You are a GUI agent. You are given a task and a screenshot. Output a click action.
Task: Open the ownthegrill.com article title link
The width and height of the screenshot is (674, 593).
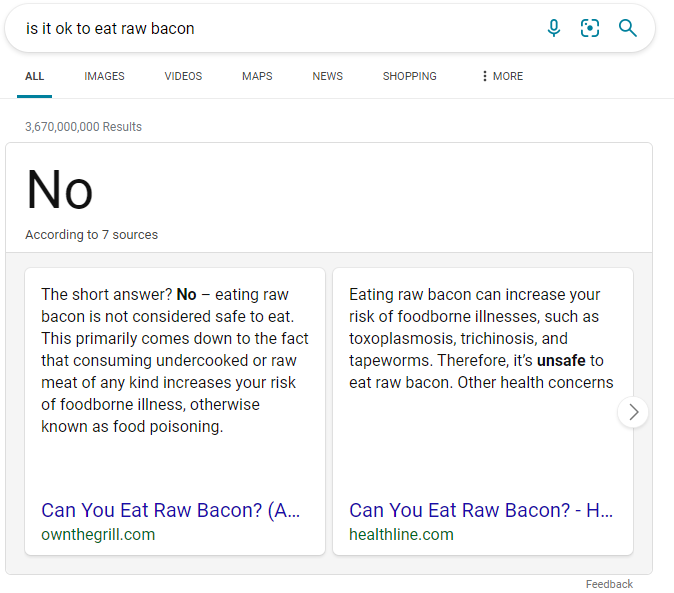pyautogui.click(x=171, y=510)
